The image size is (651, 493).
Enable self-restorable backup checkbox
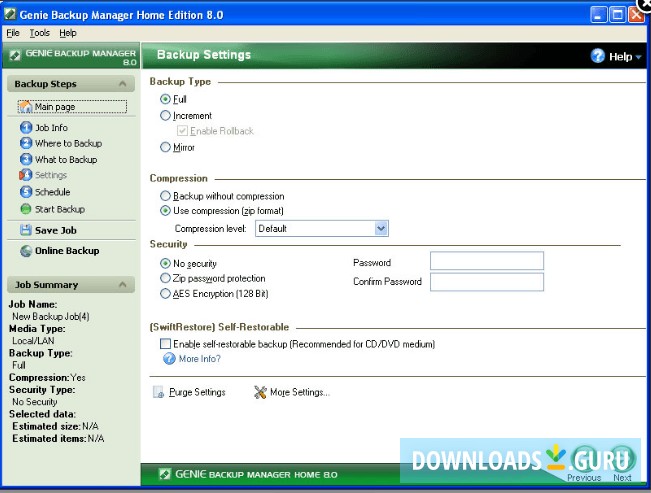pyautogui.click(x=165, y=343)
